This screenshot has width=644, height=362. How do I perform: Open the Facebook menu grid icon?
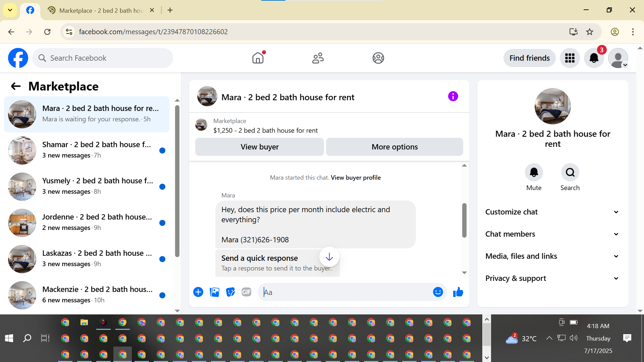570,58
